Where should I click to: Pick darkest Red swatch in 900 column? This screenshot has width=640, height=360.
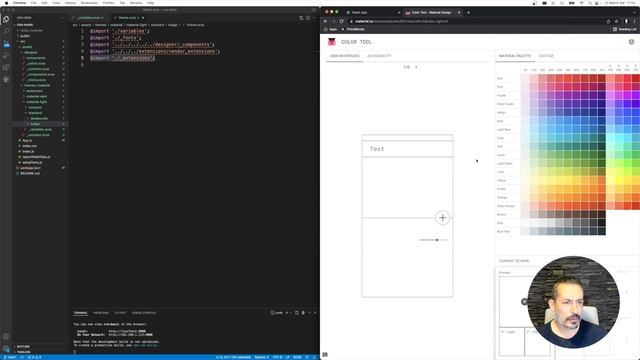(x=602, y=78)
